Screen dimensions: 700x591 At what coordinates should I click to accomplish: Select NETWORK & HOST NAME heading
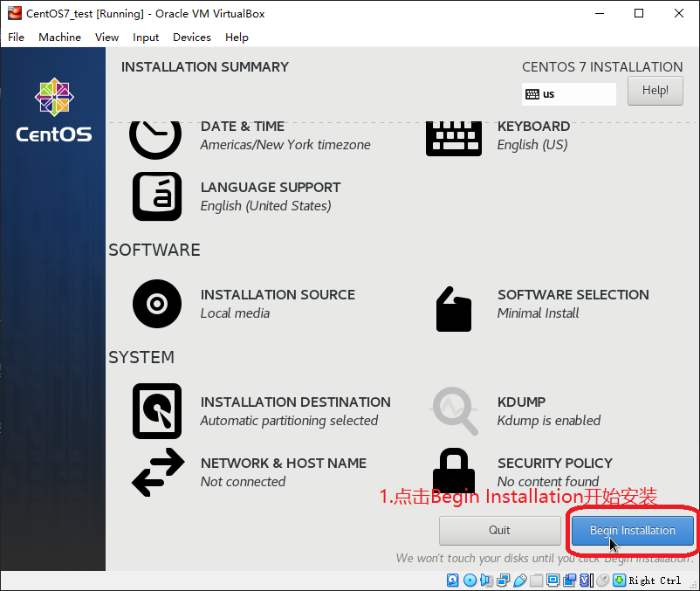(284, 463)
